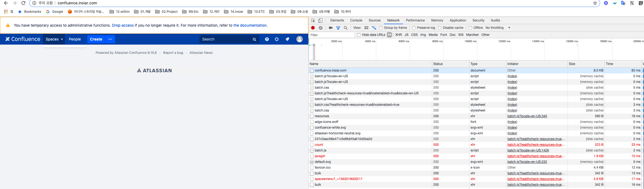The height and width of the screenshot is (189, 644).
Task: Switch to the Console tab
Action: pos(356,20)
